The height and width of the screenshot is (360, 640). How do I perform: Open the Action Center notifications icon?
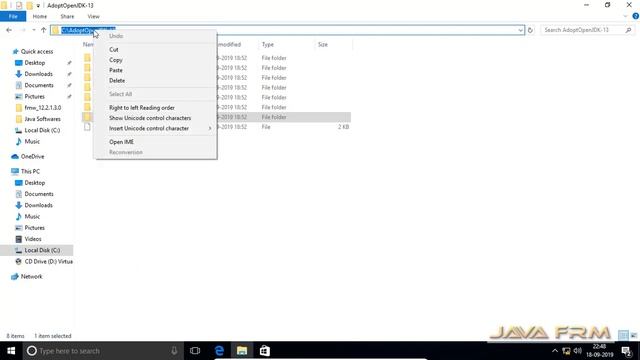coord(627,351)
